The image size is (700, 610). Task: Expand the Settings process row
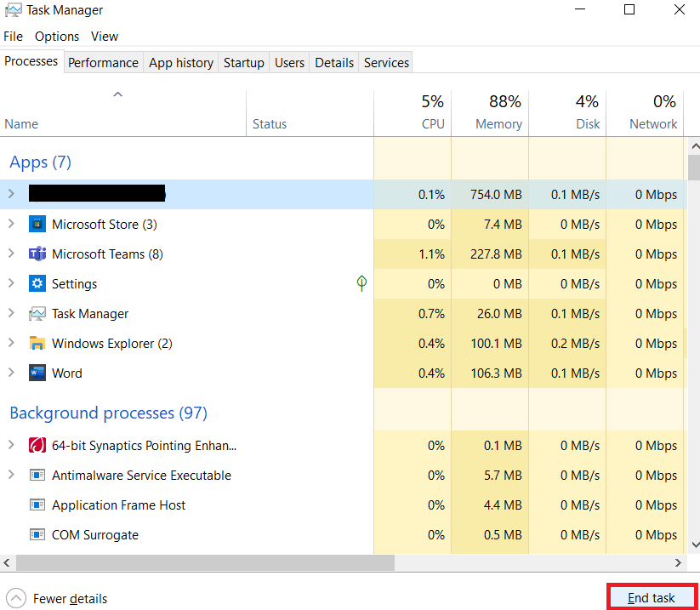point(11,283)
